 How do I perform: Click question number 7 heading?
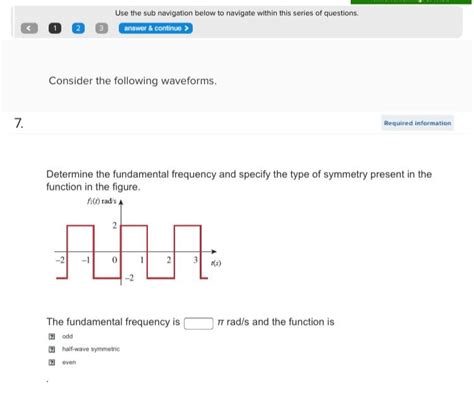pyautogui.click(x=19, y=123)
